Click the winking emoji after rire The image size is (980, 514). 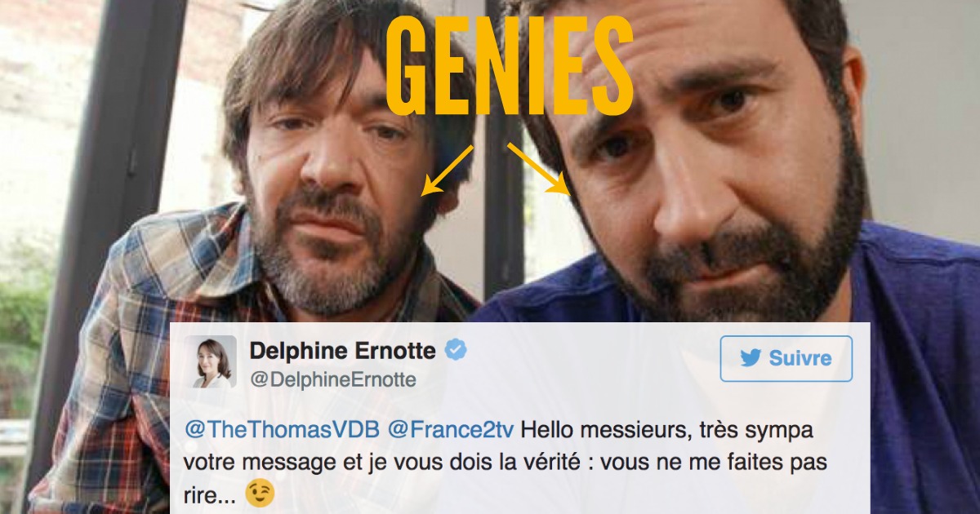[265, 494]
